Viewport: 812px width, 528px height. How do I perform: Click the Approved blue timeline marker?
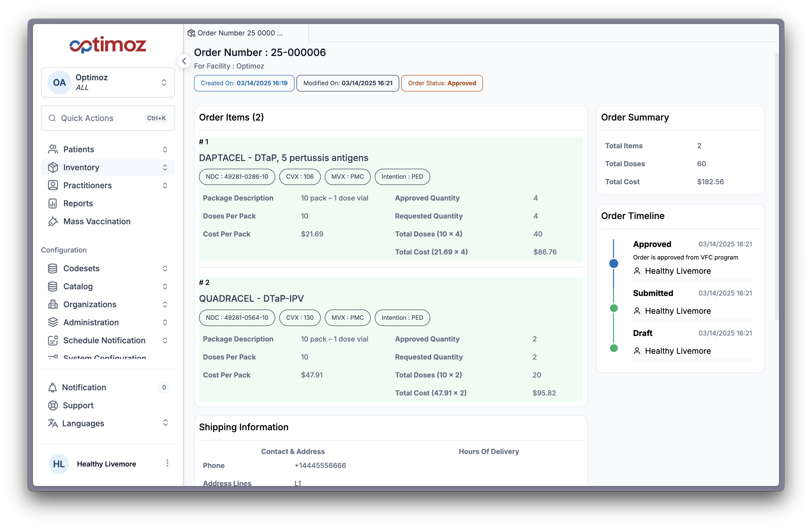(613, 263)
